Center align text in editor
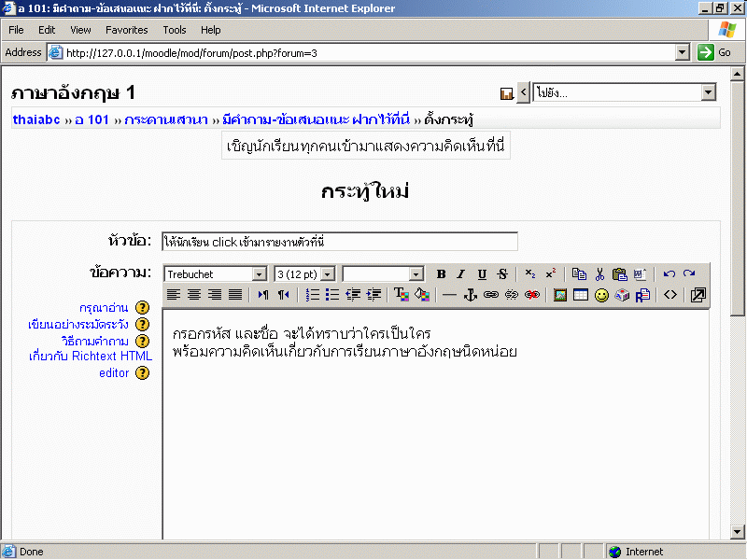The height and width of the screenshot is (560, 747). [x=194, y=295]
